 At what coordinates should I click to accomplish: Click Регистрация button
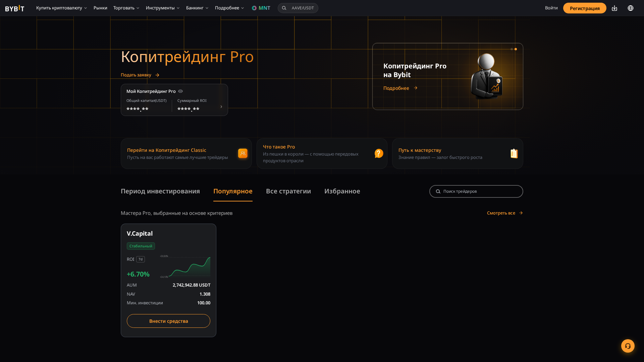click(x=585, y=8)
